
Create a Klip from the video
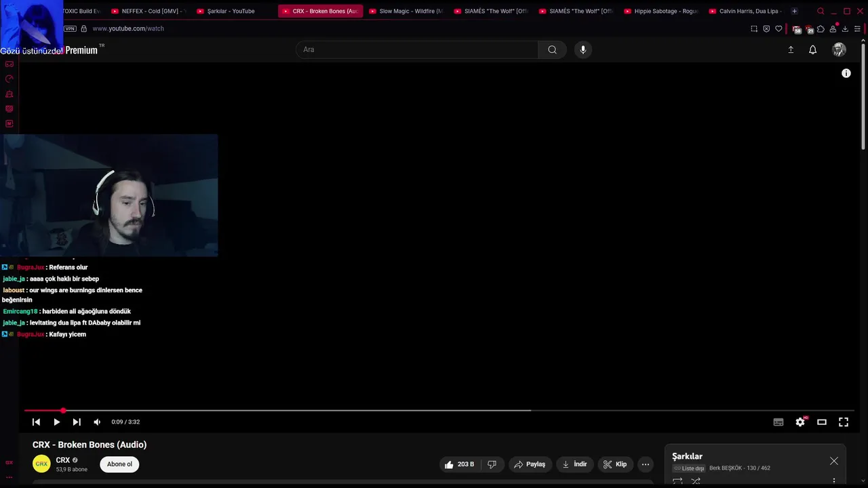pyautogui.click(x=615, y=464)
